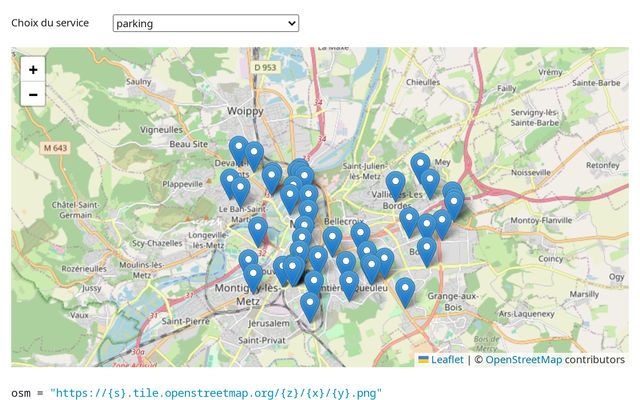
Task: Click the 'Choix du service' label text
Action: pos(50,23)
